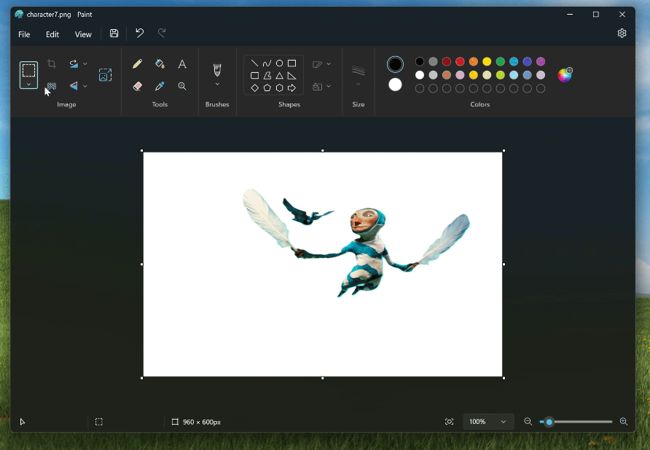Select the Eraser tool
This screenshot has width=650, height=450.
pos(137,86)
